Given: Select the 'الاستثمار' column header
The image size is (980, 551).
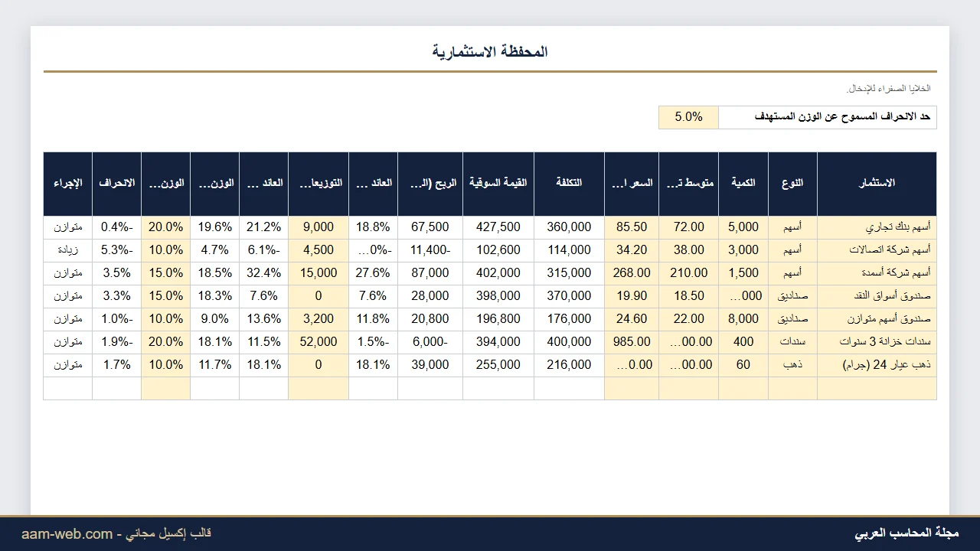Looking at the screenshot, I should [x=877, y=184].
